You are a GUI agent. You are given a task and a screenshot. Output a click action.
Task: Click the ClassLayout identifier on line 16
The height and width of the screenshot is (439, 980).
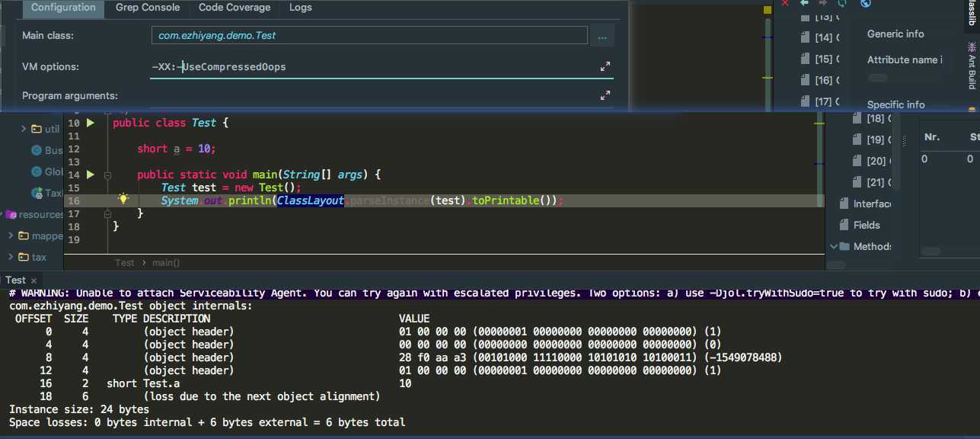click(x=311, y=200)
